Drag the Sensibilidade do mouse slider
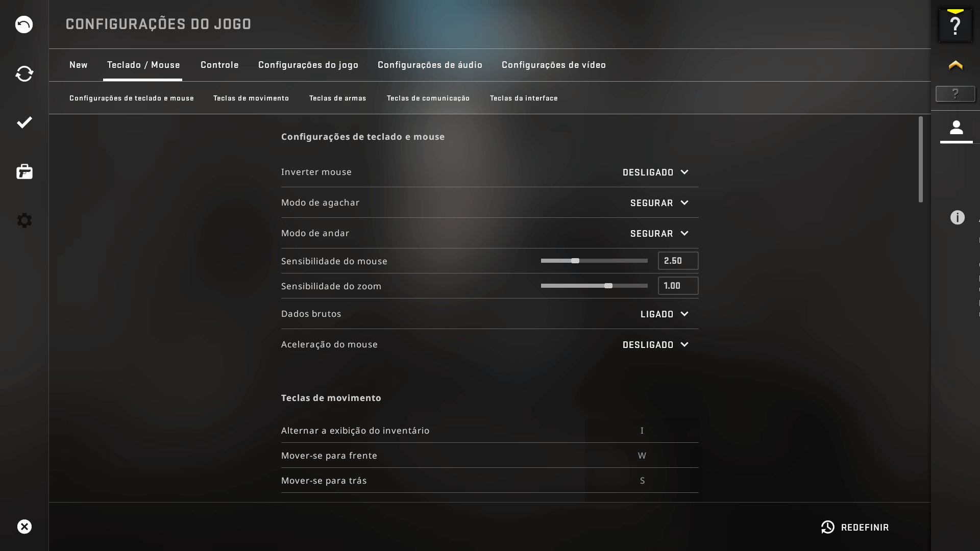980x551 pixels. pyautogui.click(x=575, y=260)
